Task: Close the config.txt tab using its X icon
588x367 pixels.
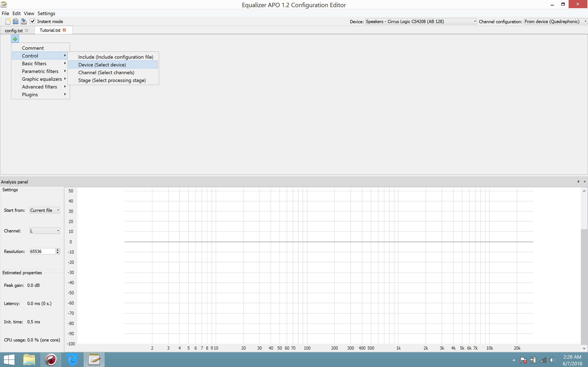Action: (27, 30)
